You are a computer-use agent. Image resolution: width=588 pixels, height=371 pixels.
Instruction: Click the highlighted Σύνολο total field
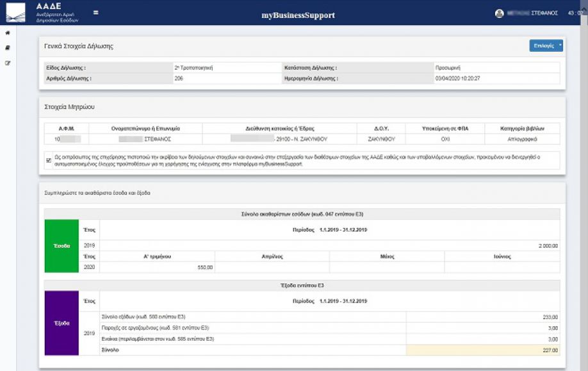tap(482, 350)
